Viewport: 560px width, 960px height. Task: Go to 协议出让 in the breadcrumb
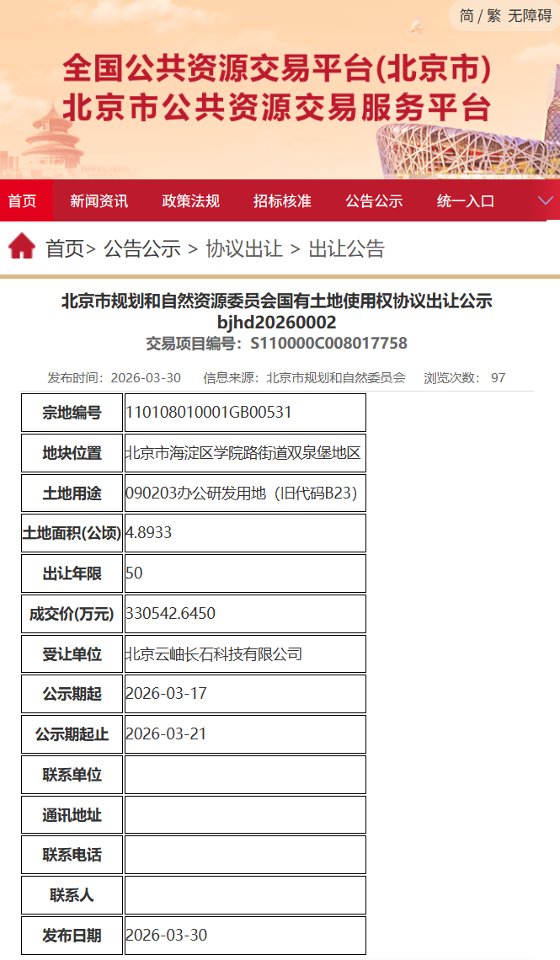coord(244,248)
